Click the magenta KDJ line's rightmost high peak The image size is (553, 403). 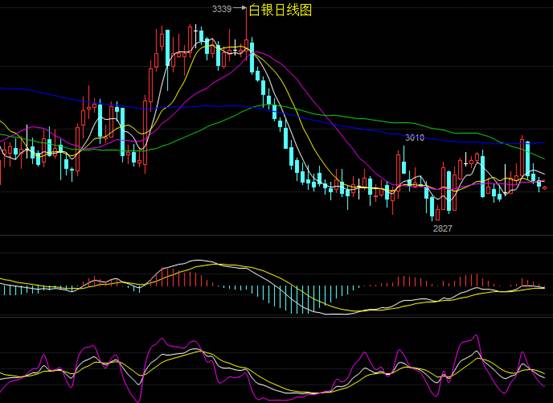[476, 336]
